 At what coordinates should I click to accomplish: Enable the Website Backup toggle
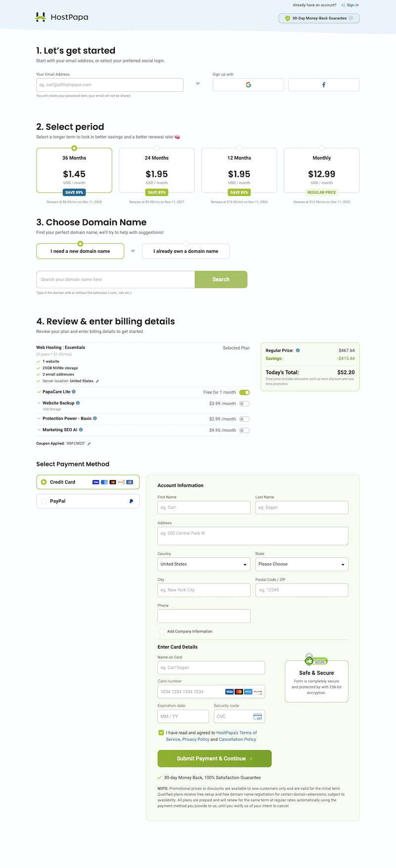244,404
